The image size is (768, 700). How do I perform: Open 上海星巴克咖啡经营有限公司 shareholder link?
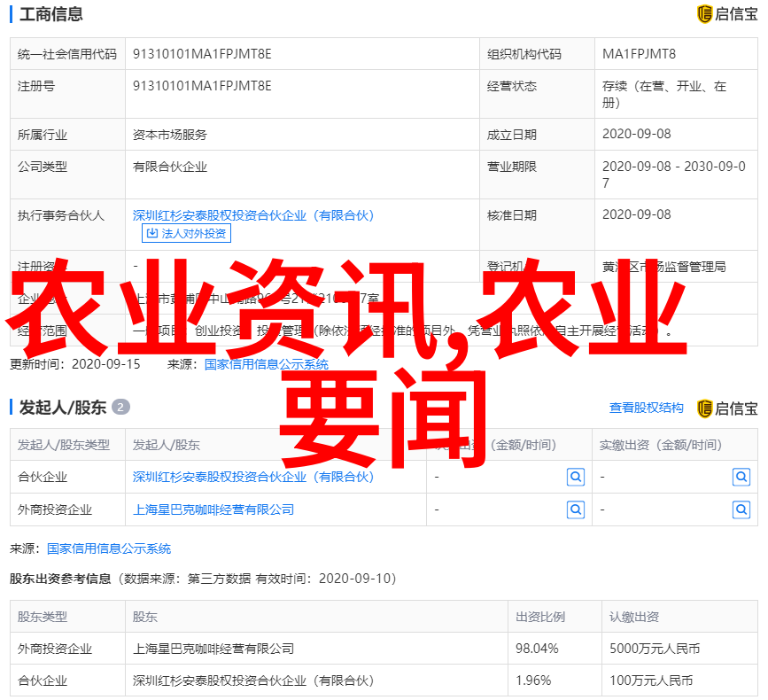pyautogui.click(x=213, y=509)
